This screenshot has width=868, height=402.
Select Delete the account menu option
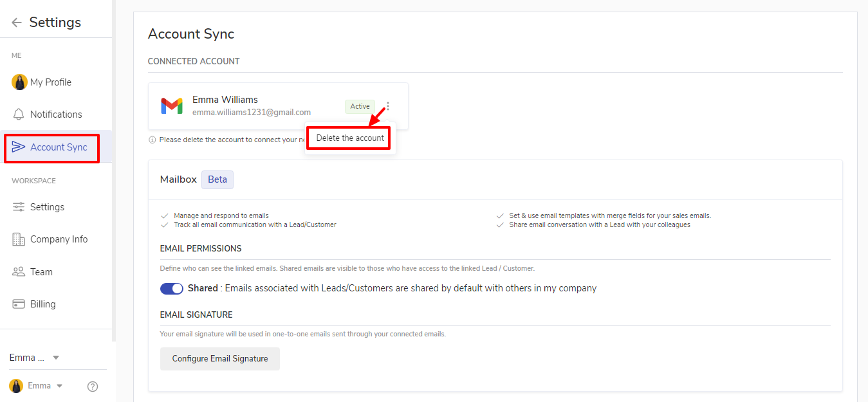click(x=350, y=138)
